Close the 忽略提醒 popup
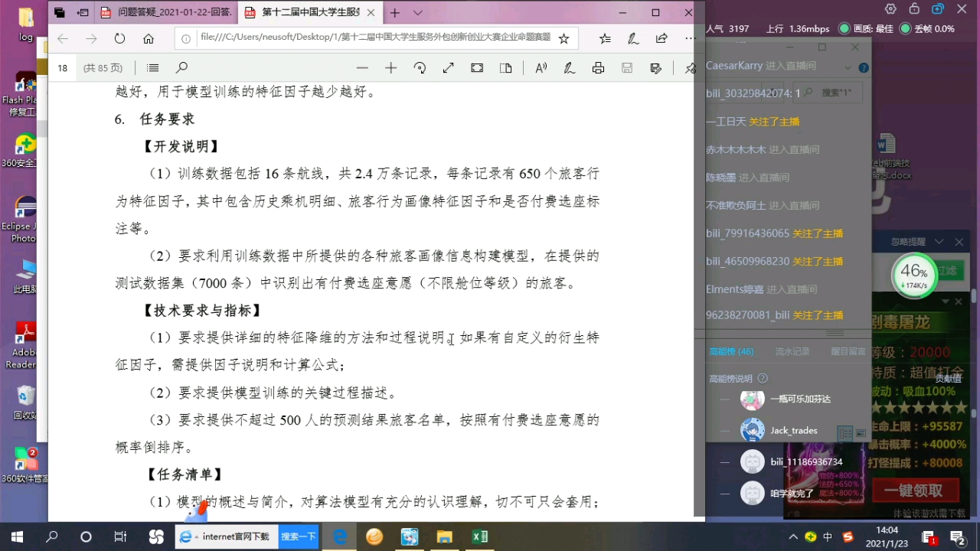The width and height of the screenshot is (980, 551). tap(959, 242)
